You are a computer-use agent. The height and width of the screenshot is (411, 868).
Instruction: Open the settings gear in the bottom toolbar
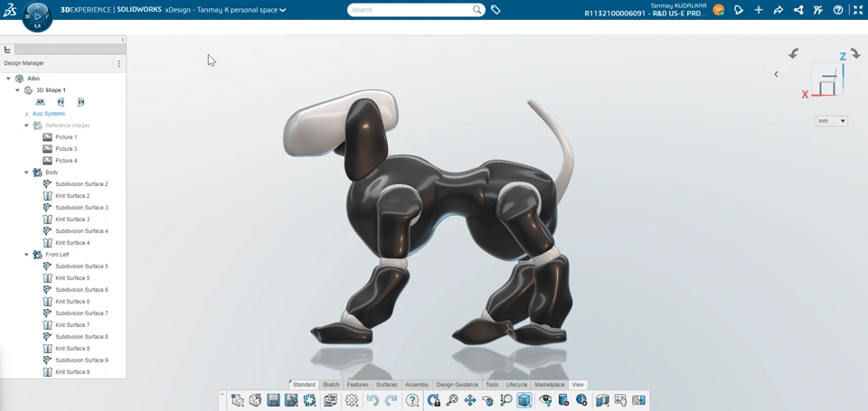click(x=352, y=400)
